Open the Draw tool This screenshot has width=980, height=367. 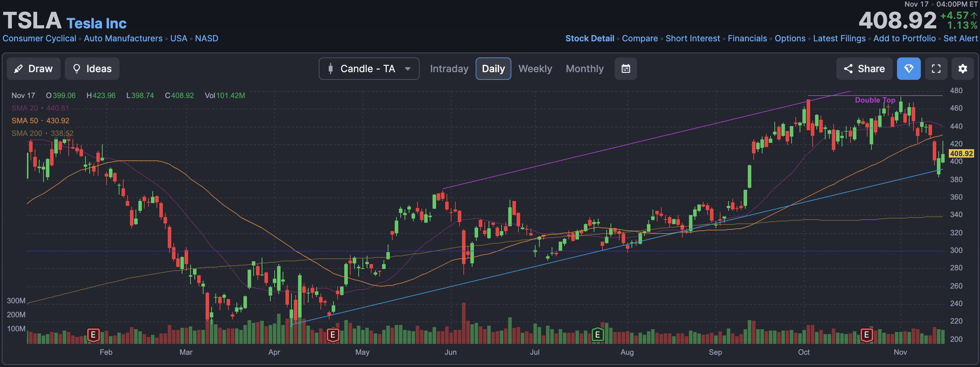pyautogui.click(x=34, y=69)
